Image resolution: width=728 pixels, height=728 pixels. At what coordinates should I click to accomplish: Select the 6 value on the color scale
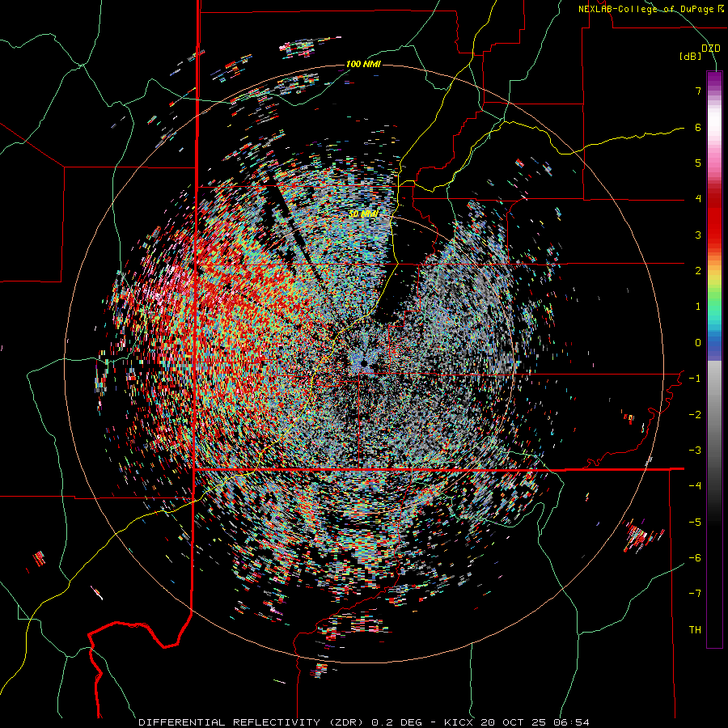698,127
